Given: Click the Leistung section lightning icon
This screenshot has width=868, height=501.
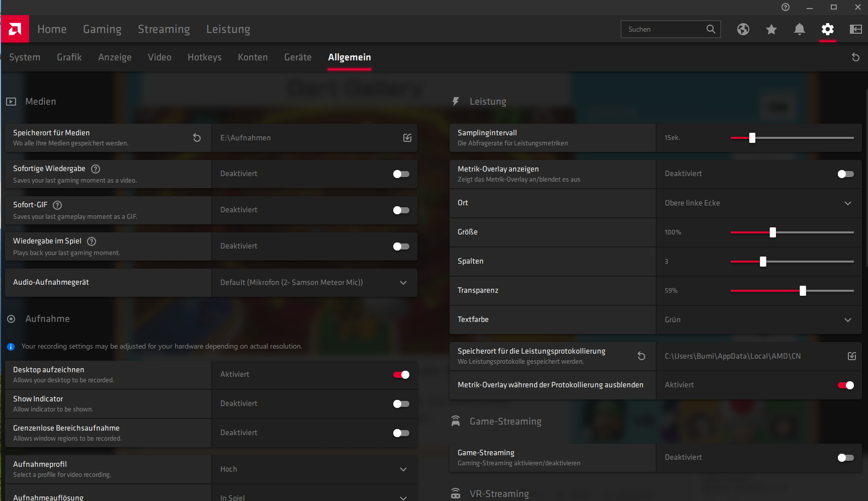Looking at the screenshot, I should coord(456,102).
